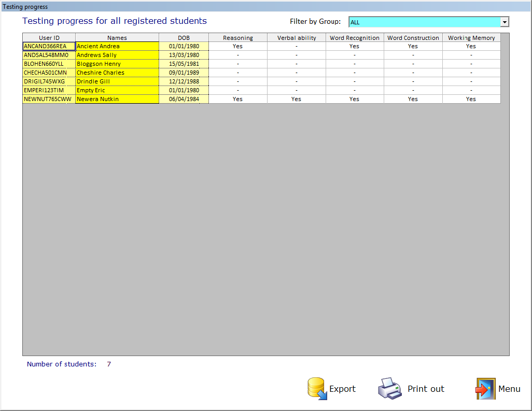Viewport: 532px width, 411px height.
Task: Click Cheshire Charles's Word Recognition cell
Action: coord(355,73)
